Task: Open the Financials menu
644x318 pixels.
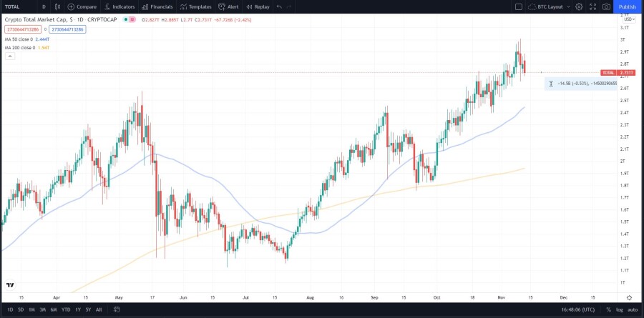Action: pyautogui.click(x=157, y=6)
